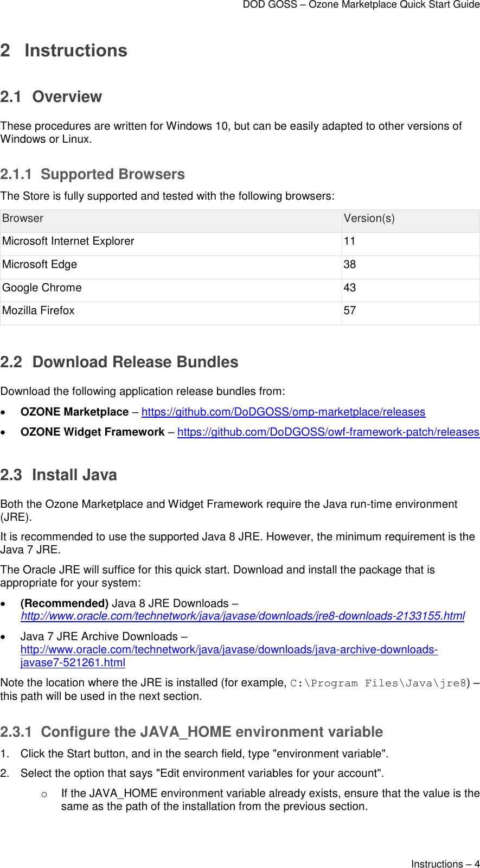Click the 'Version(s)' table header cell
The image size is (480, 868).
[x=411, y=221]
